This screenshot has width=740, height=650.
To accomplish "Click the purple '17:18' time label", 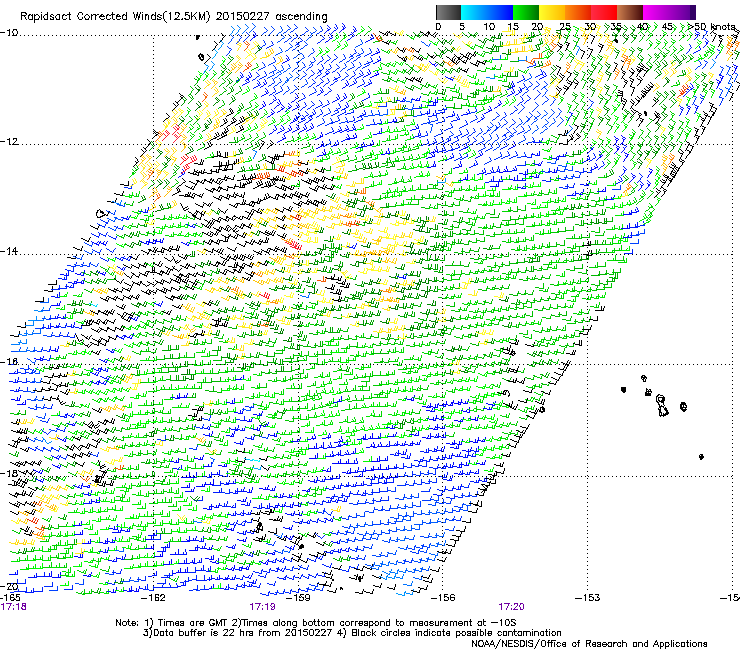I will pyautogui.click(x=14, y=607).
